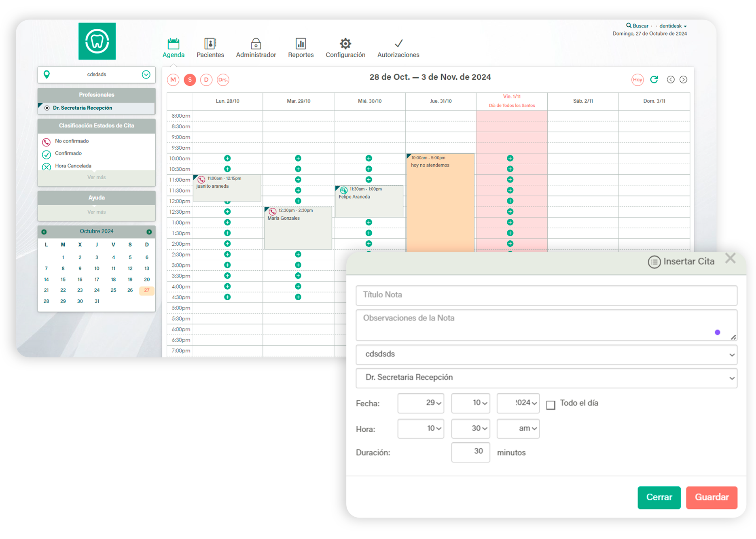
Task: Enable the Todo el día checkbox
Action: (551, 405)
